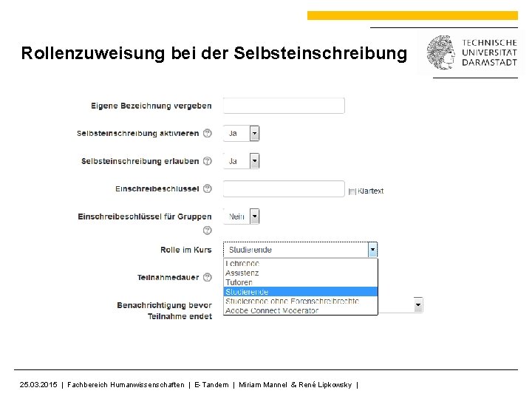Viewport: 532px width, 399px height.
Task: Click footer names Miriam Mannel & René Lipkowsky
Action: (x=295, y=385)
